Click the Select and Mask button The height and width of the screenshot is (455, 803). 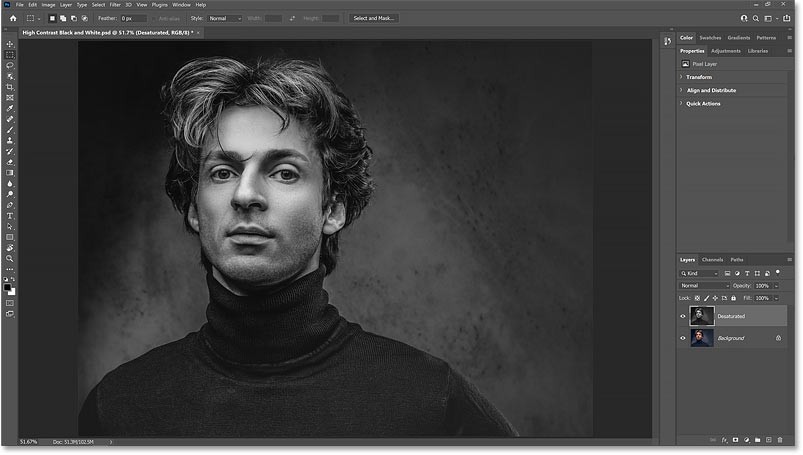coord(374,18)
